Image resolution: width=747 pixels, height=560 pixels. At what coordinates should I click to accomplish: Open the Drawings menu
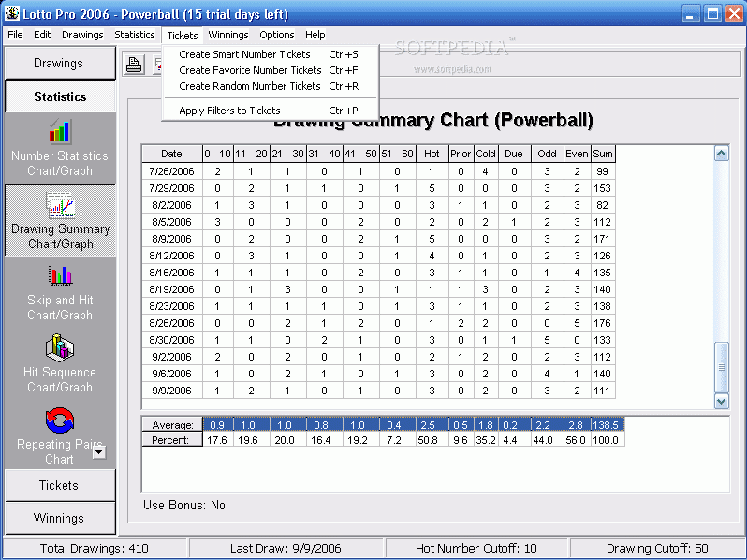(82, 35)
